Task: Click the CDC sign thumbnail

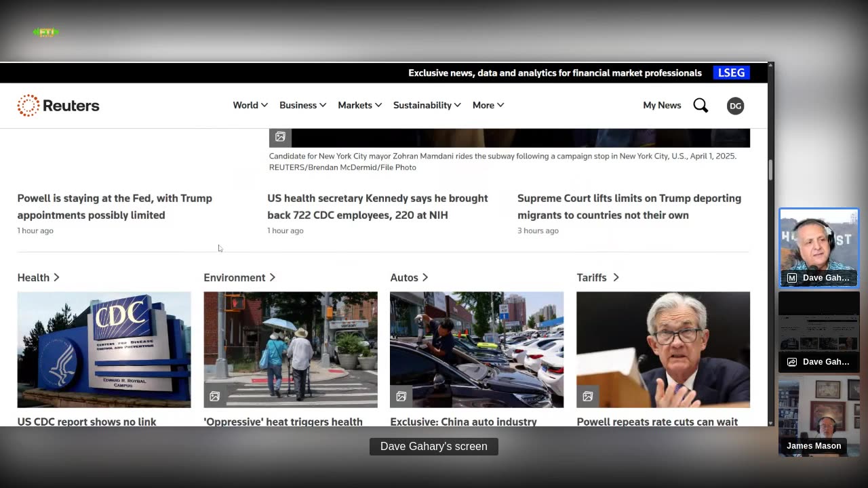Action: click(104, 350)
